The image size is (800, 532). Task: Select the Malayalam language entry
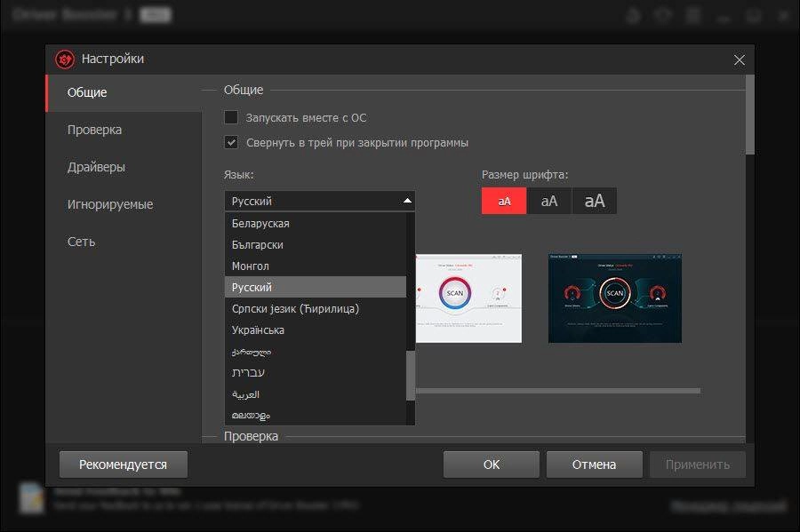pos(316,416)
